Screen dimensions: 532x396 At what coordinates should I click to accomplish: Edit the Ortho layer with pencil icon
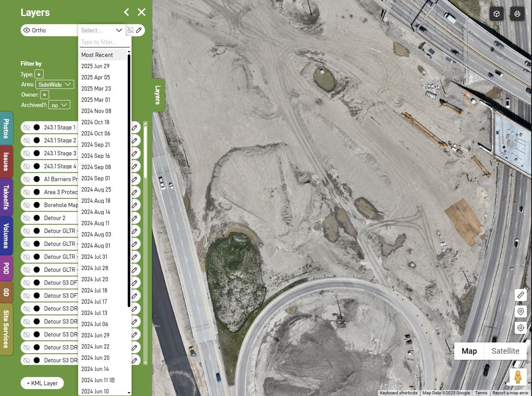click(x=139, y=30)
